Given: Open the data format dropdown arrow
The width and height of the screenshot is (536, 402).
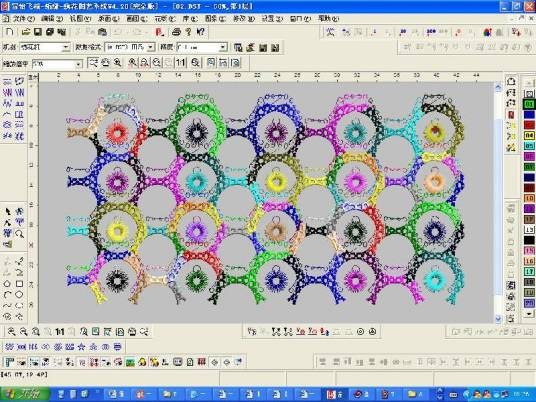Looking at the screenshot, I should (x=151, y=48).
